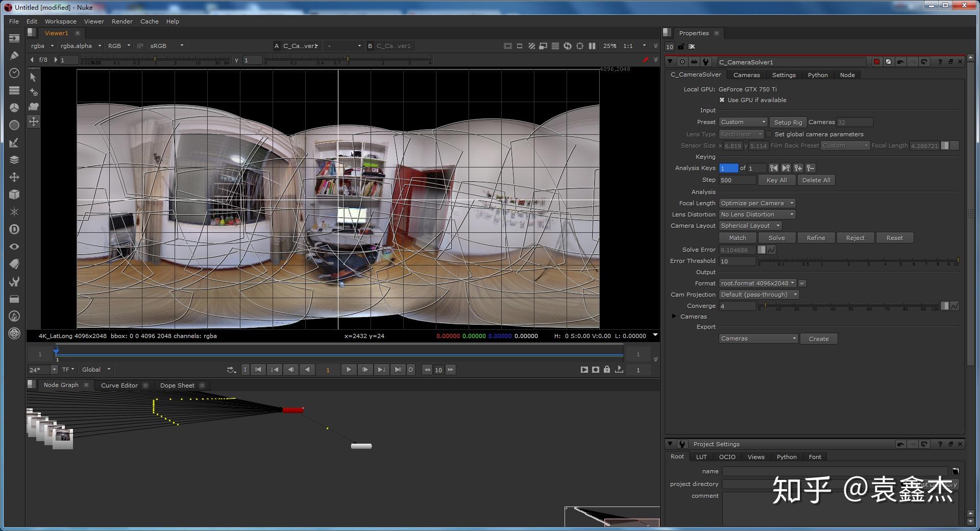Open the Preset Custom dropdown
980x531 pixels.
743,122
